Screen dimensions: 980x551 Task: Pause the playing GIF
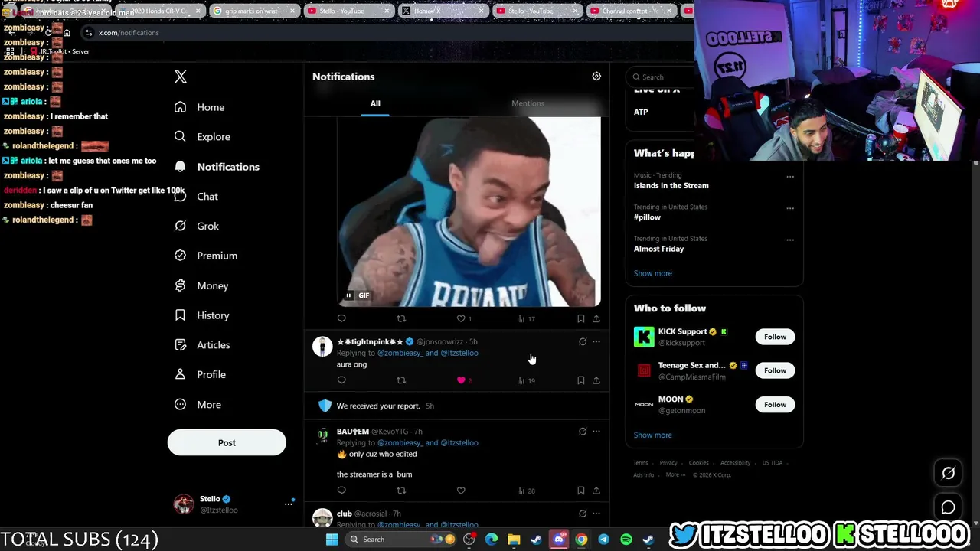(x=348, y=295)
